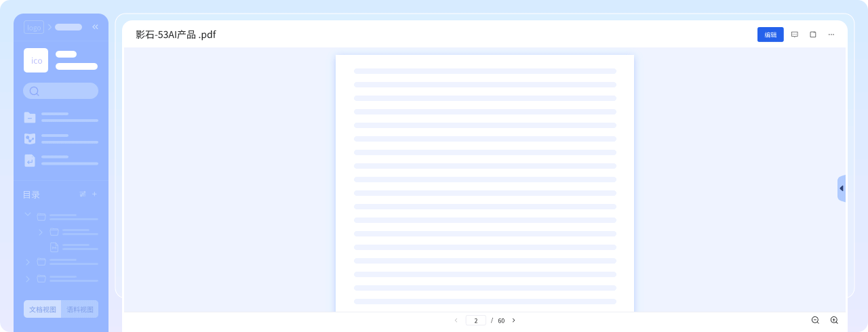The height and width of the screenshot is (332, 868).
Task: Open the more options ellipsis menu
Action: [x=831, y=35]
